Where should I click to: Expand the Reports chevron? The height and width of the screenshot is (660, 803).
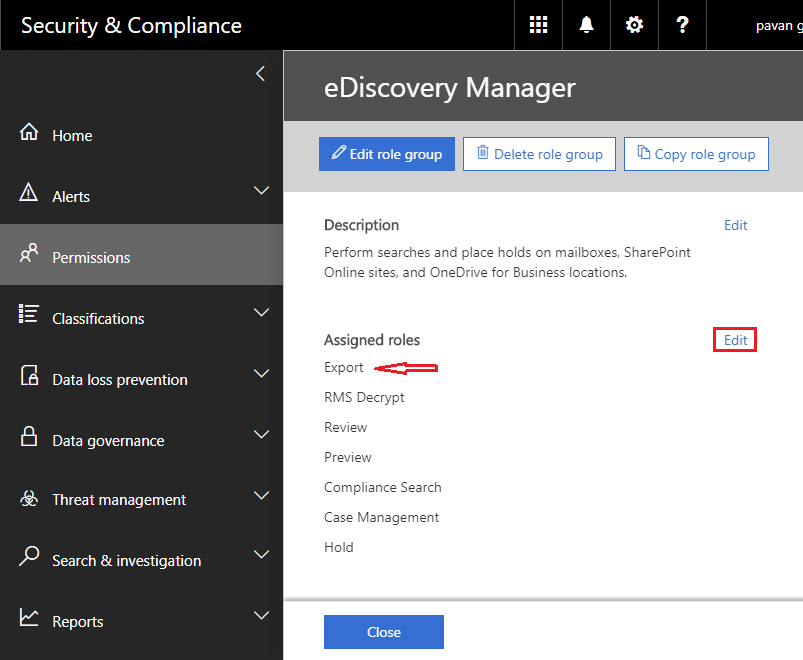click(x=261, y=616)
